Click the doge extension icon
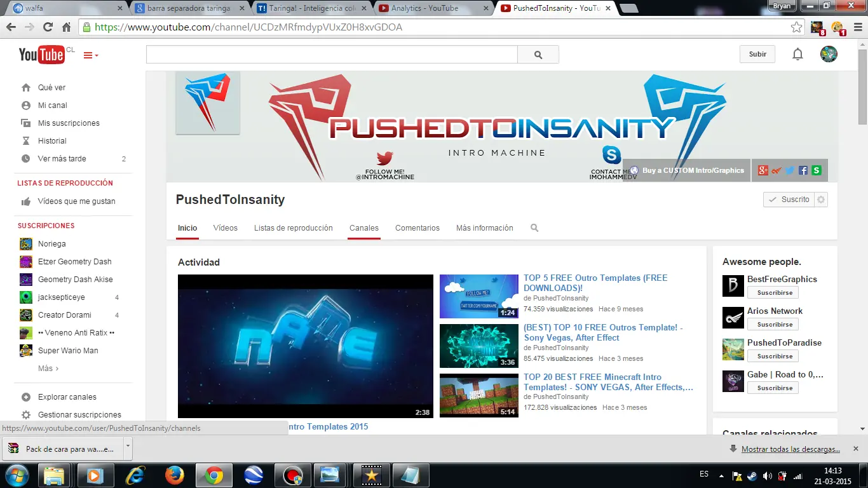This screenshot has width=868, height=488. point(837,27)
